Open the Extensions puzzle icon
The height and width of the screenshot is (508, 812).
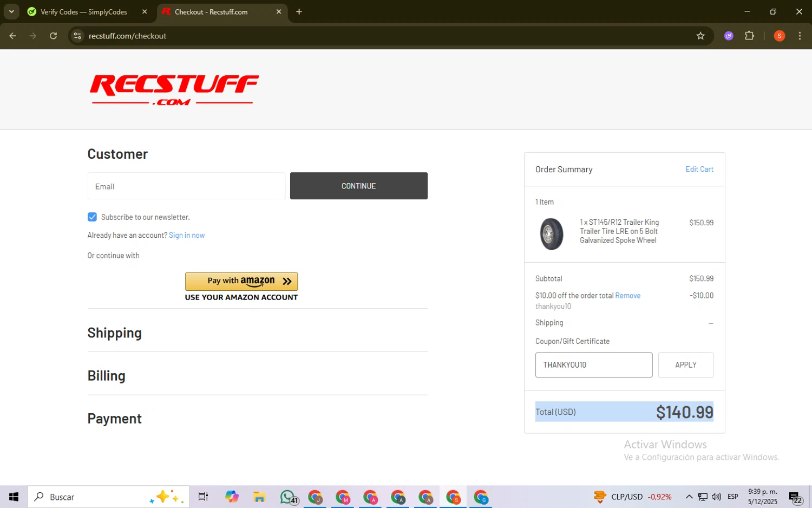coord(749,36)
